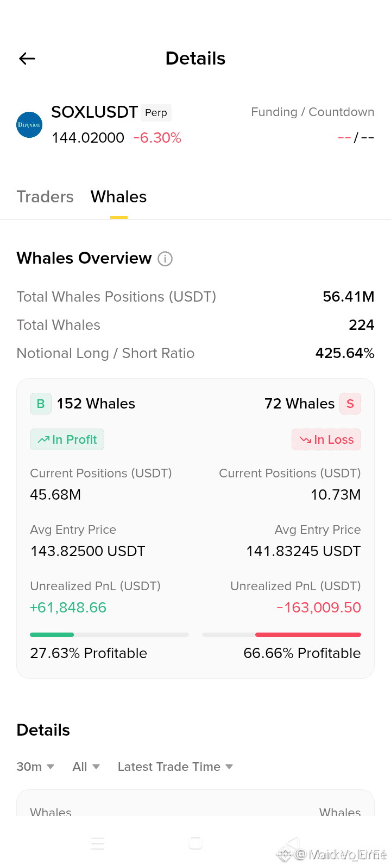Open the Latest Trade Time sort dropdown
This screenshot has height=868, width=391.
(175, 767)
